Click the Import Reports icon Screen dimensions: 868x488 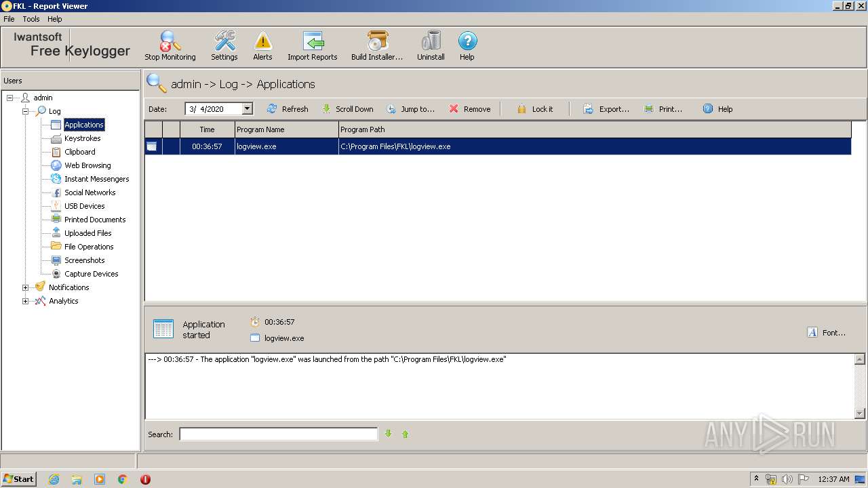[x=313, y=46]
